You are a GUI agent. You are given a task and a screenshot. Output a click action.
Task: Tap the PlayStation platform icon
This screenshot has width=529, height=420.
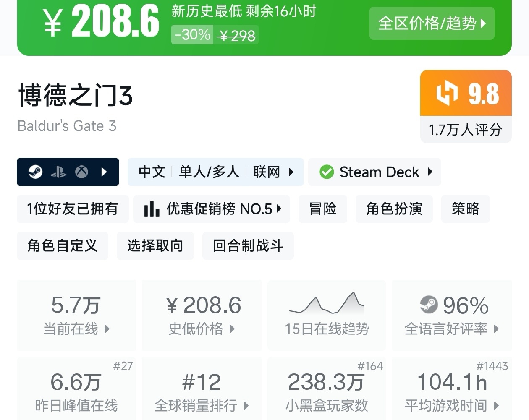click(x=58, y=172)
